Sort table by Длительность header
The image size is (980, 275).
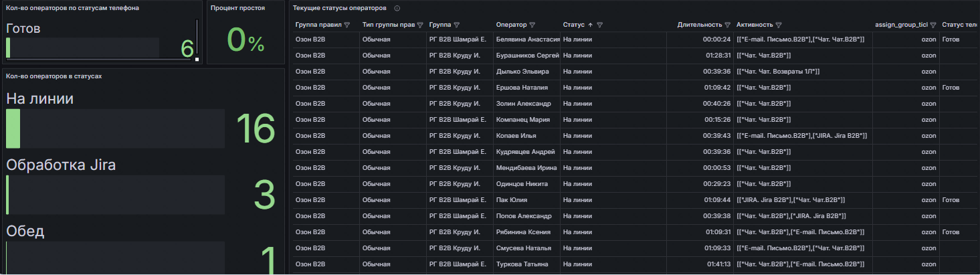point(700,25)
